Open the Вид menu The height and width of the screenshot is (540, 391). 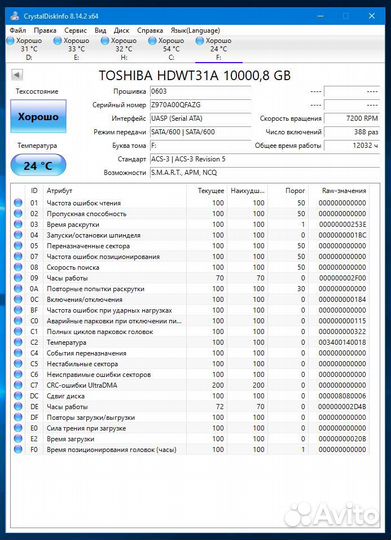[100, 30]
